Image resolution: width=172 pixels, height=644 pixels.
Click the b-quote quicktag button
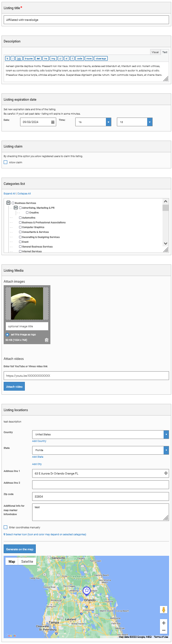coord(29,59)
